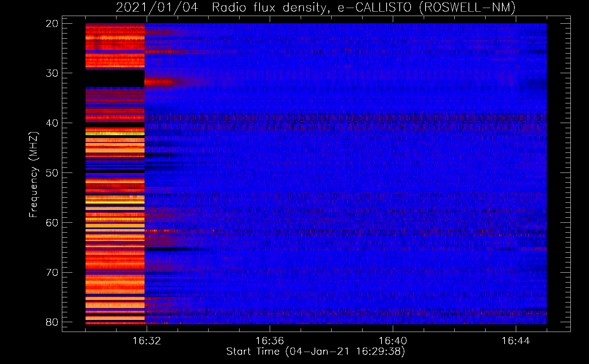This screenshot has height=364, width=589.
Task: Click the 'Frequency (MHZ)' axis label
Action: [x=33, y=175]
